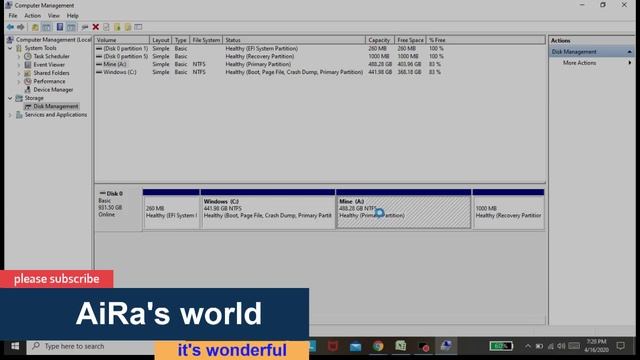Screen dimensions: 640x360
Task: Collapse the System Tools tree node
Action: tap(10, 48)
